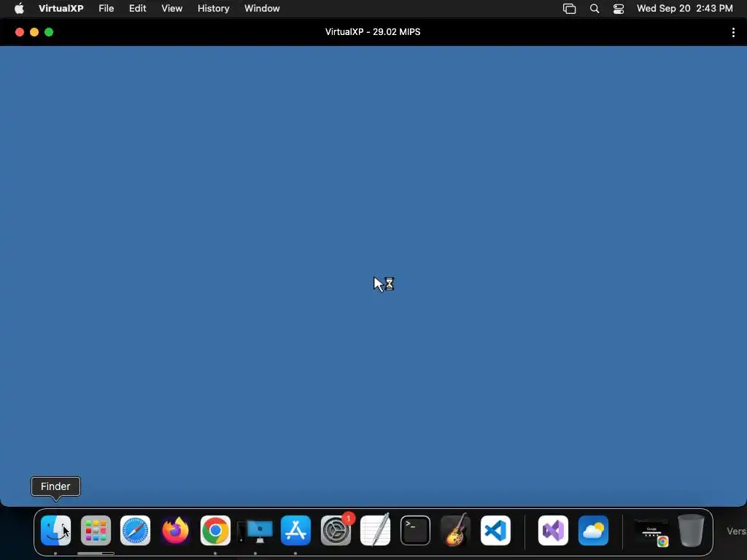Launch Safari from the Dock
Image resolution: width=747 pixels, height=560 pixels.
coord(135,531)
